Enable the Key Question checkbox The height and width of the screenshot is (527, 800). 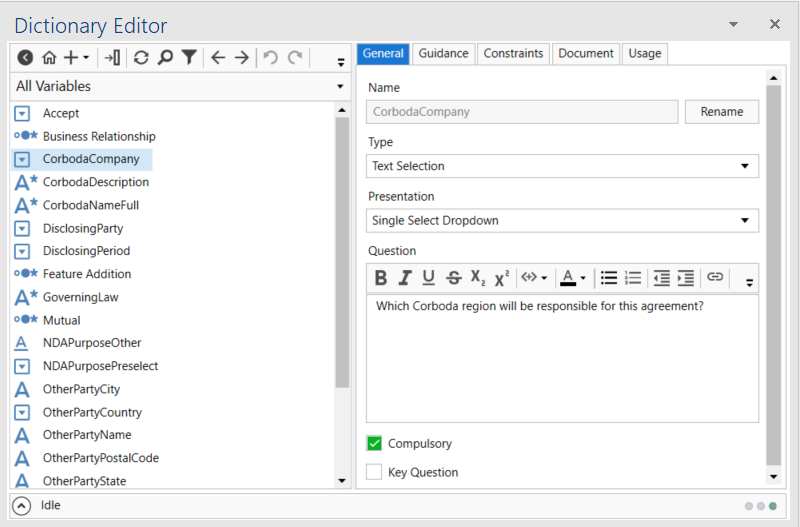click(x=375, y=472)
